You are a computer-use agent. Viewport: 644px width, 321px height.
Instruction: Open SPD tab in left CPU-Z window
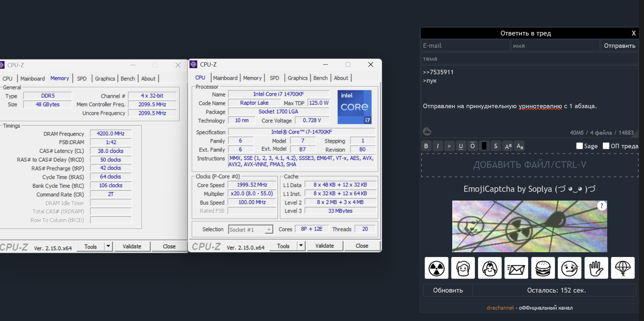pyautogui.click(x=82, y=78)
